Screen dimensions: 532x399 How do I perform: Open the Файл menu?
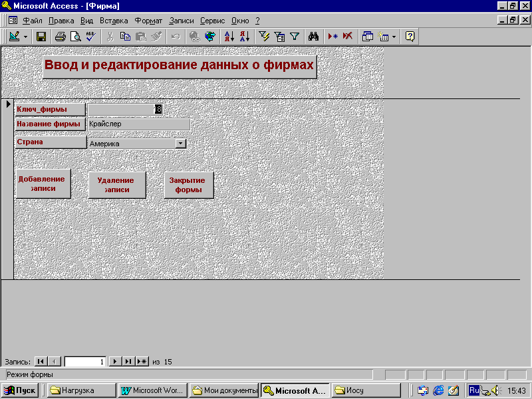[33, 21]
